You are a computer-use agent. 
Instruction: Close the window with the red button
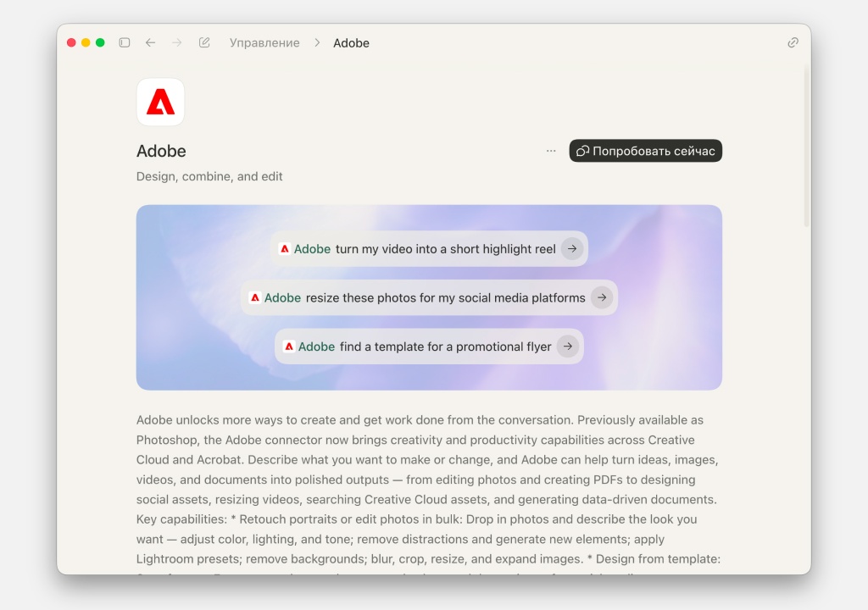71,42
